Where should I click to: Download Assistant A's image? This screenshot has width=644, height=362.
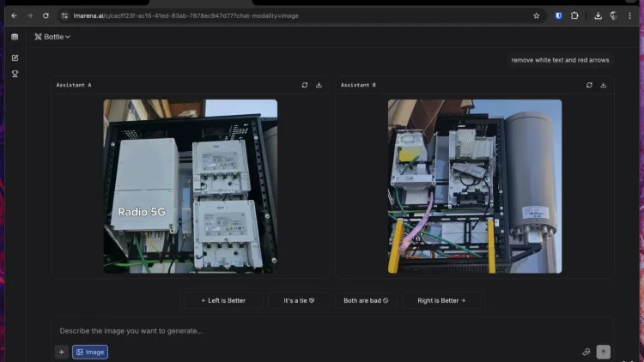click(319, 85)
